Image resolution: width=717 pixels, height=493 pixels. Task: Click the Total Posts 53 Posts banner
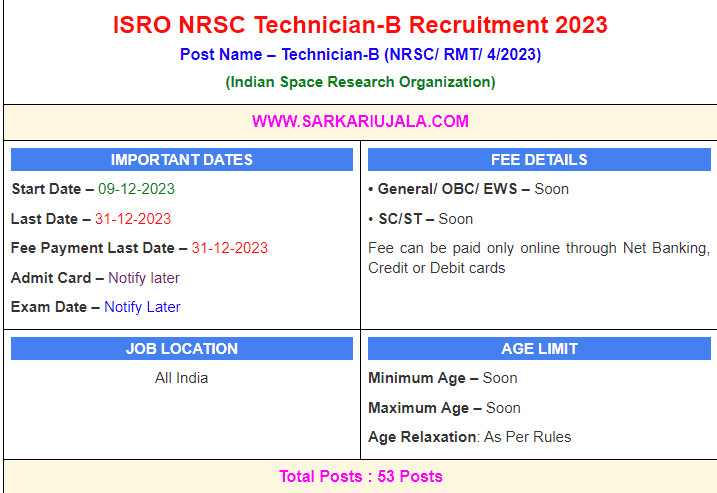(360, 476)
